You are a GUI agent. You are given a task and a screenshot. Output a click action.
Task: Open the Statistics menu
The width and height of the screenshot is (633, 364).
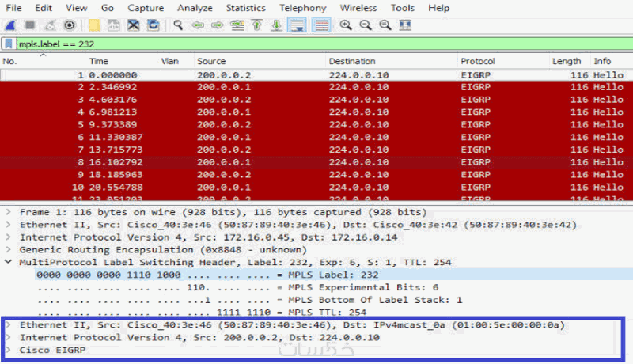(245, 8)
